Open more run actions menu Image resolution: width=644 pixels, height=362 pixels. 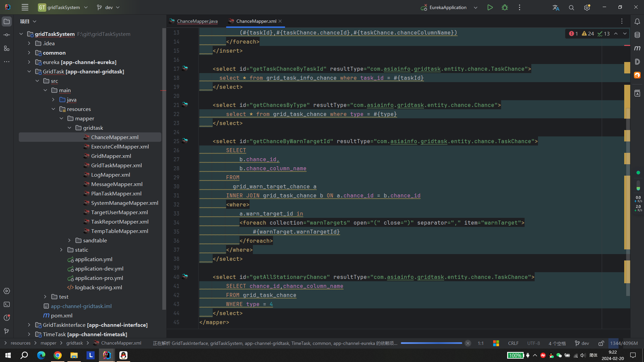click(520, 7)
